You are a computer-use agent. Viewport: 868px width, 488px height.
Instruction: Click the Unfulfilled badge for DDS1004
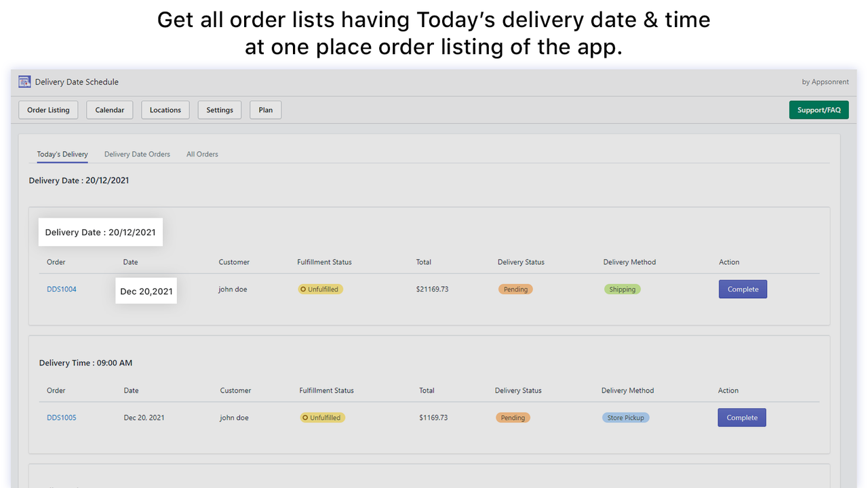321,289
